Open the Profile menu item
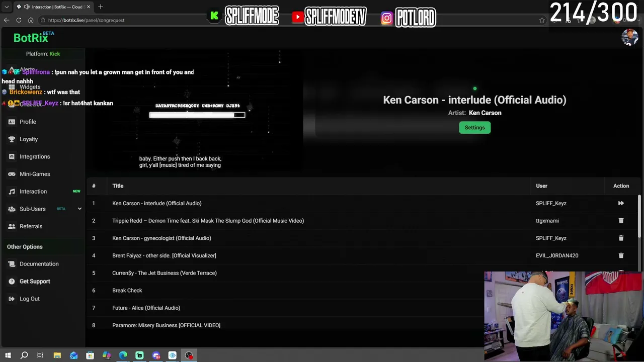Screen dimensions: 644x362 click(28, 122)
